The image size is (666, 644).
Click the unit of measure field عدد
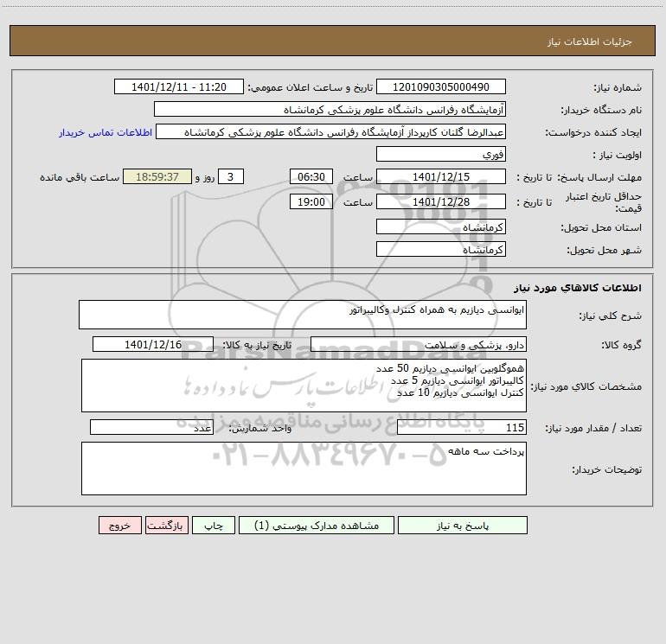(151, 428)
